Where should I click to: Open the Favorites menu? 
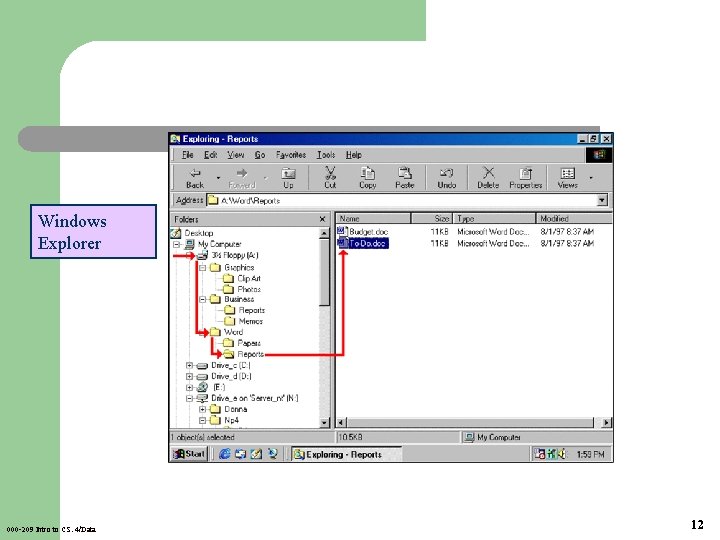291,155
